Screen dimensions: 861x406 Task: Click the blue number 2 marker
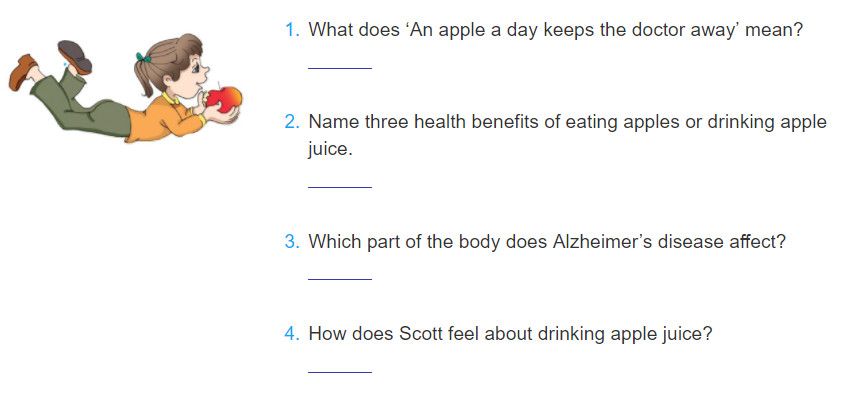292,122
